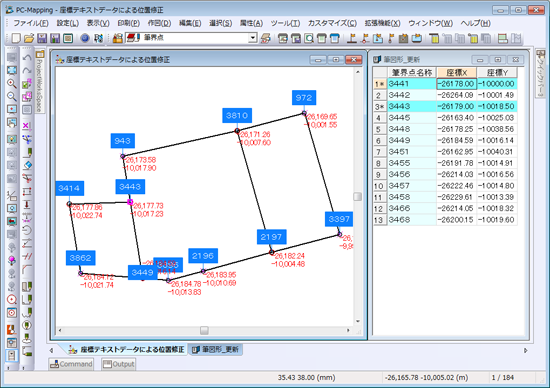The width and height of the screenshot is (550, 388).
Task: Click the eraser layer icon beside the layer dropdown
Action: [x=266, y=38]
